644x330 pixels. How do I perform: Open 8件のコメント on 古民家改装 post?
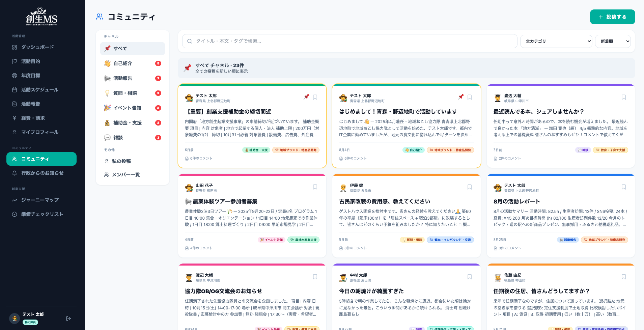(x=353, y=248)
